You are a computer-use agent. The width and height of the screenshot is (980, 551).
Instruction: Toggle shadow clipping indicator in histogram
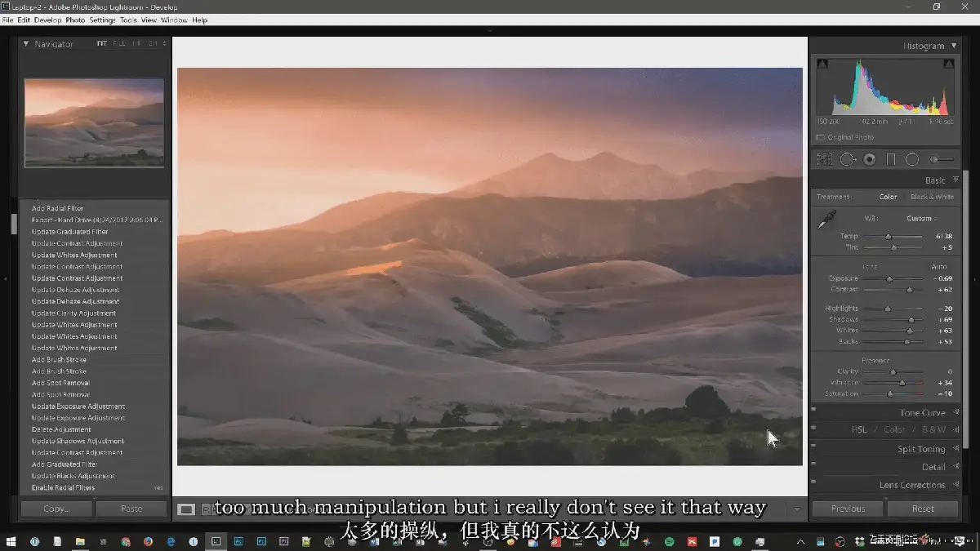coord(822,64)
